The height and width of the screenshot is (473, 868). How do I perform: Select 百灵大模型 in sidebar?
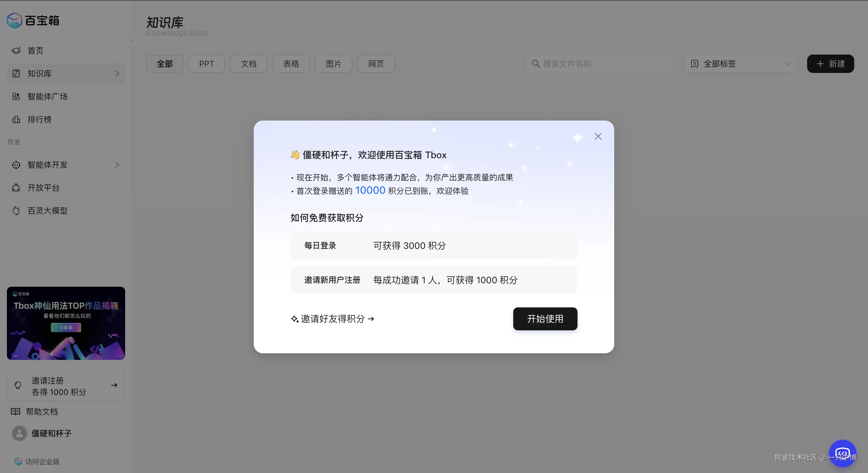click(x=48, y=211)
